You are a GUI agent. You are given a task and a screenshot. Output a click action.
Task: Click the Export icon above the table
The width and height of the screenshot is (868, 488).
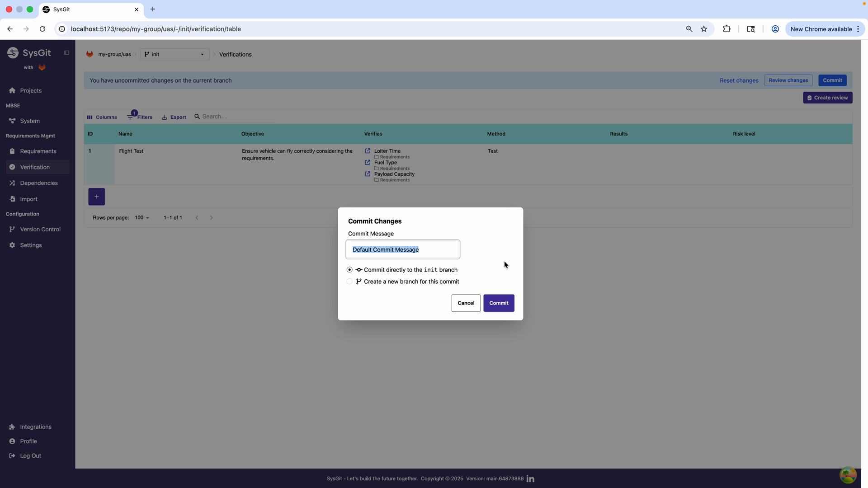pyautogui.click(x=164, y=117)
